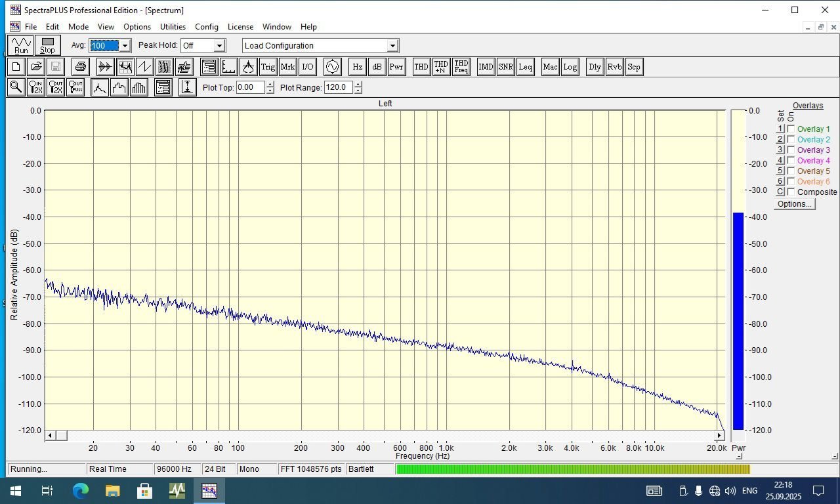Expand the Load Configuration dropdown

[x=392, y=46]
